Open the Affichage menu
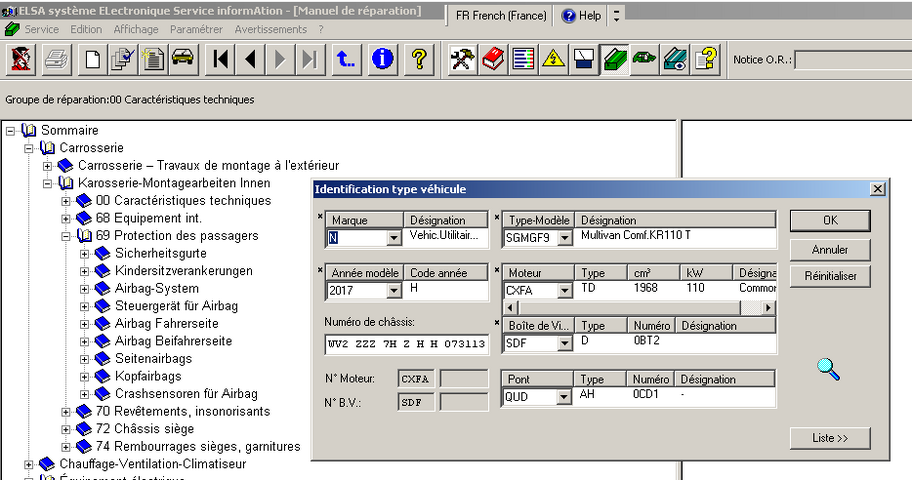Image resolution: width=912 pixels, height=480 pixels. pyautogui.click(x=136, y=29)
